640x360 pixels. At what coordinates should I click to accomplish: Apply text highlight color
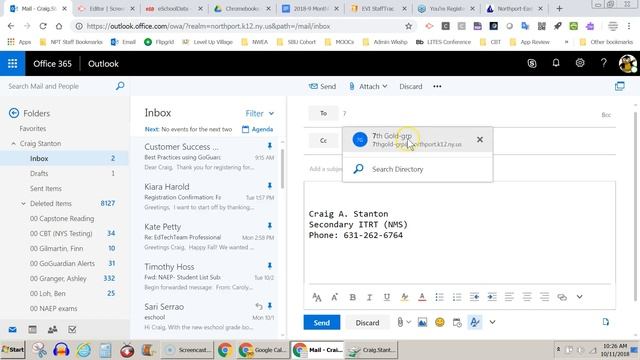click(404, 297)
